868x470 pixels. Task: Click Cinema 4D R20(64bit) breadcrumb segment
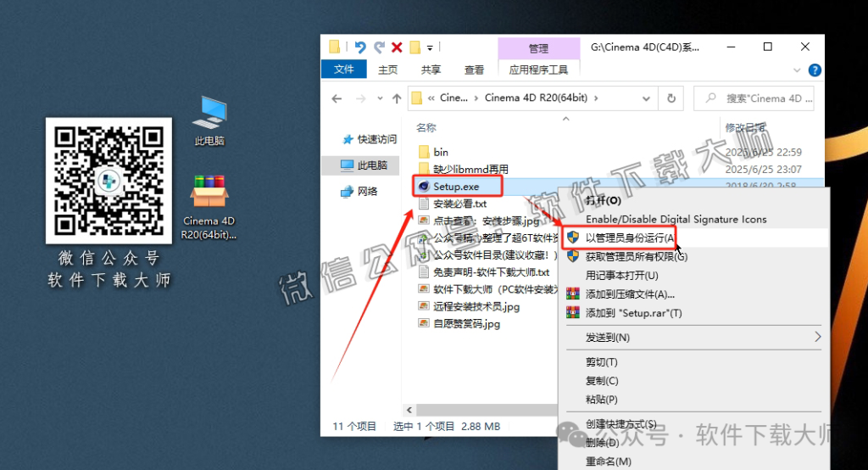click(x=536, y=98)
